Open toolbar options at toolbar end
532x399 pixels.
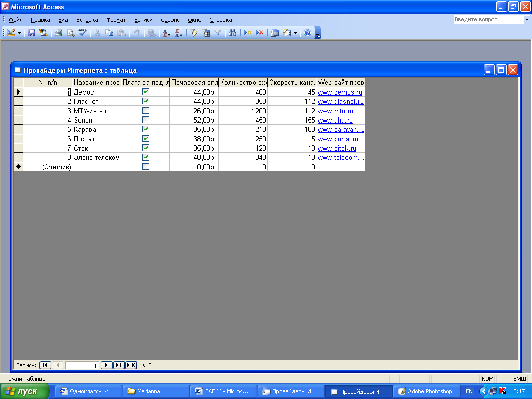(317, 33)
